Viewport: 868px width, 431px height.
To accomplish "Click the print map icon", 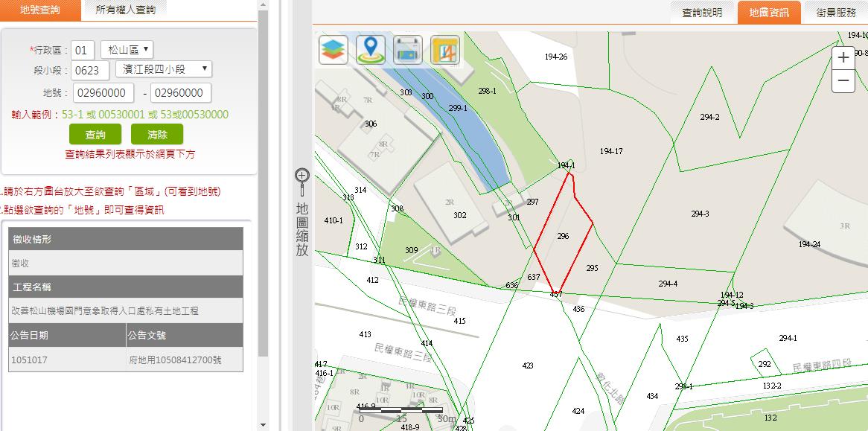I will click(408, 50).
